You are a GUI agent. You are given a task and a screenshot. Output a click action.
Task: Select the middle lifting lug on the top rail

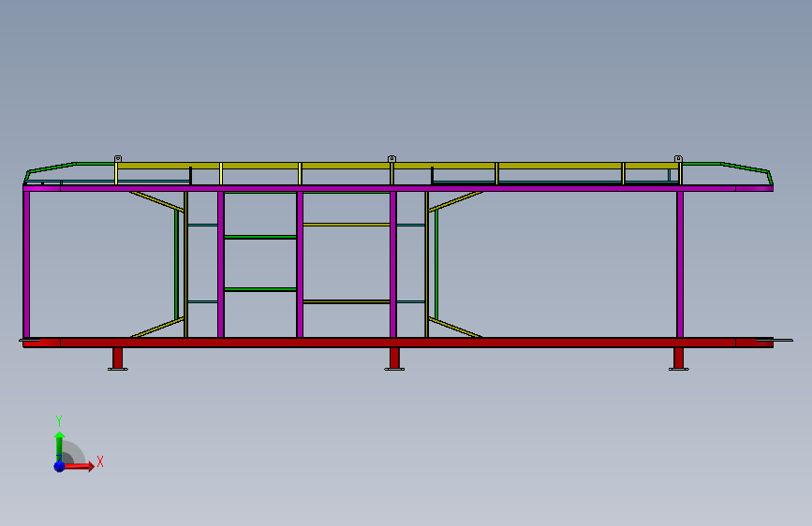click(x=392, y=159)
